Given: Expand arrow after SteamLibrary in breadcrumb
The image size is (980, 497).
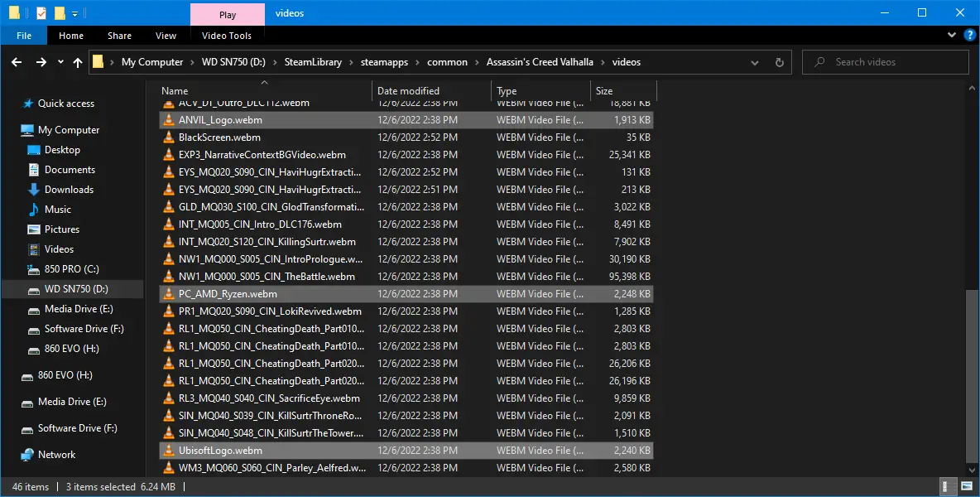Looking at the screenshot, I should coord(351,62).
